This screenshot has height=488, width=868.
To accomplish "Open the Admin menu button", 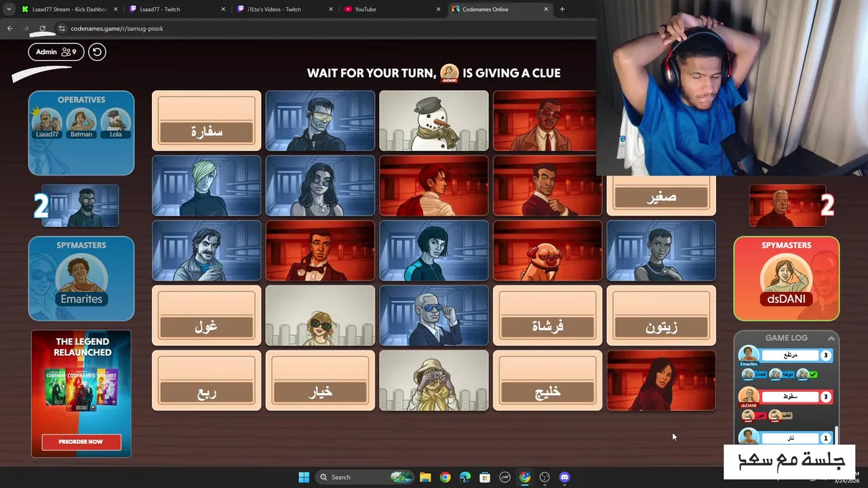I will click(x=56, y=52).
